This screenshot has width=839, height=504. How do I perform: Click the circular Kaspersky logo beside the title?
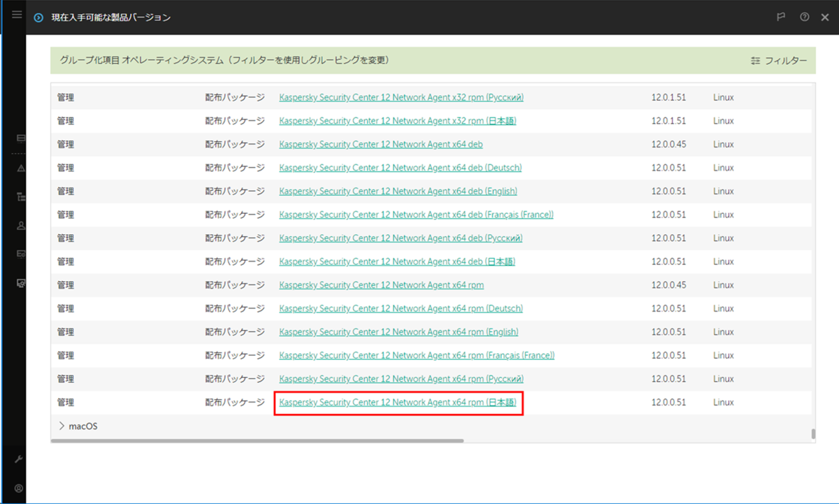click(x=38, y=17)
